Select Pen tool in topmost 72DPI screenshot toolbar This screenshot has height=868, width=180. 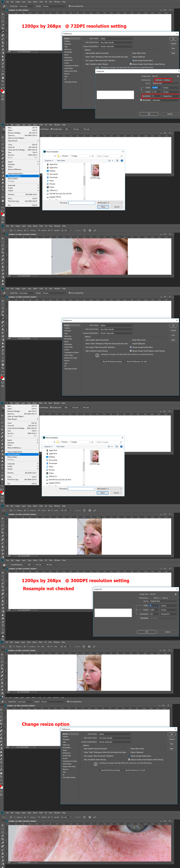coord(3,64)
